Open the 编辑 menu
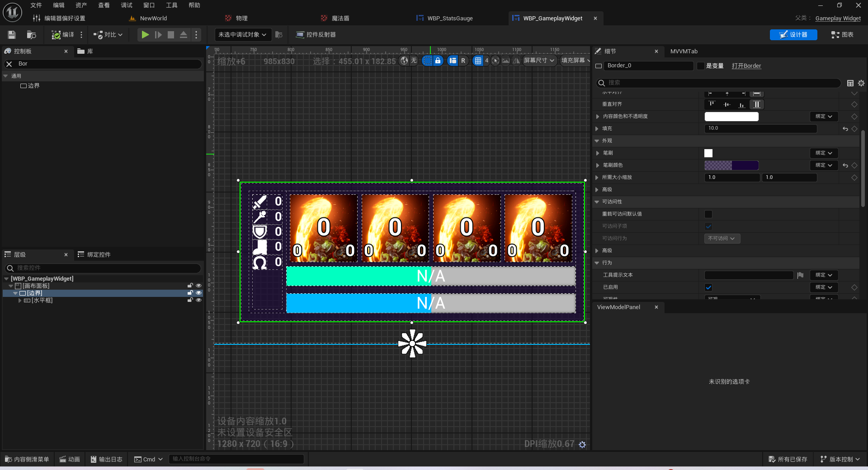This screenshot has height=470, width=868. tap(59, 5)
